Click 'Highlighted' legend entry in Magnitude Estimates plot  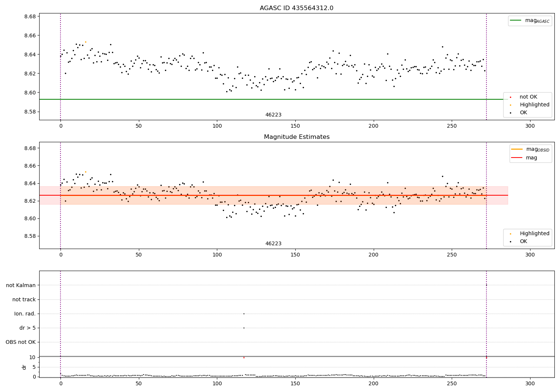point(534,234)
